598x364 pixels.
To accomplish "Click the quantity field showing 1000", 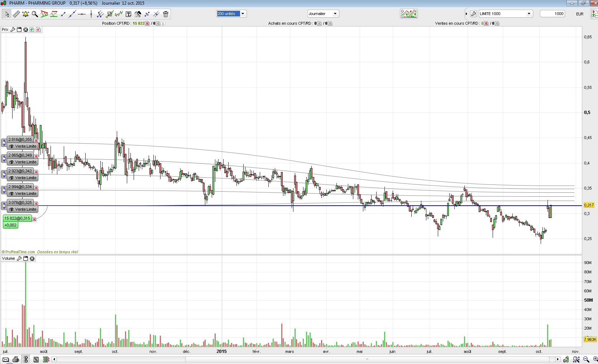I will click(552, 14).
